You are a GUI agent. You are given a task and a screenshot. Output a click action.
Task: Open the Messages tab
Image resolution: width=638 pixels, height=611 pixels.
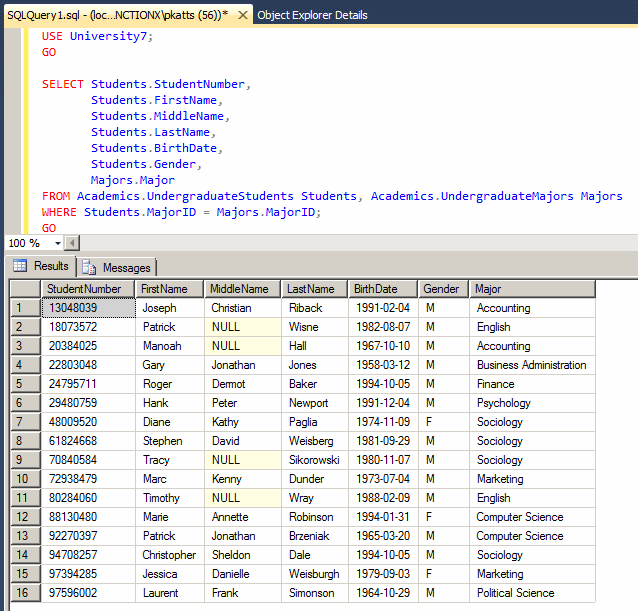pos(117,268)
